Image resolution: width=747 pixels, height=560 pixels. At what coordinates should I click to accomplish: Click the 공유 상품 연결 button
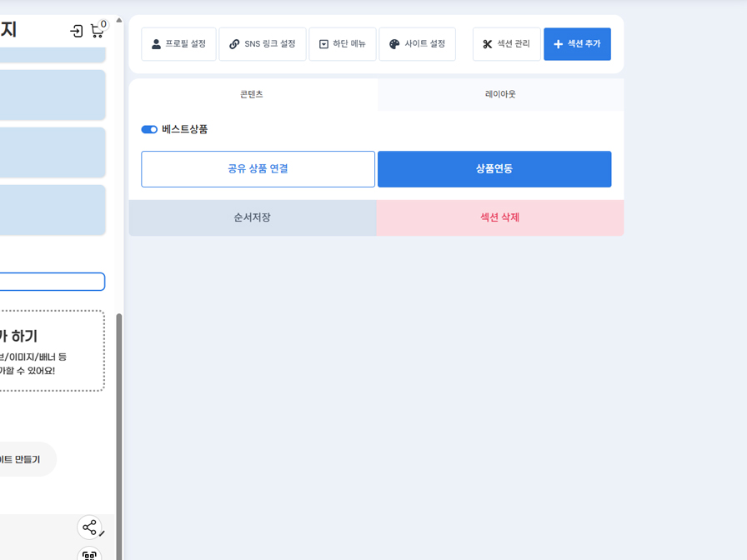[x=258, y=168]
